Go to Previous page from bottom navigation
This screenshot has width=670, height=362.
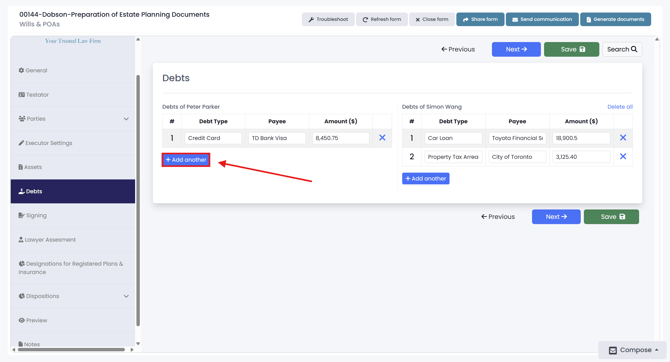tap(498, 217)
